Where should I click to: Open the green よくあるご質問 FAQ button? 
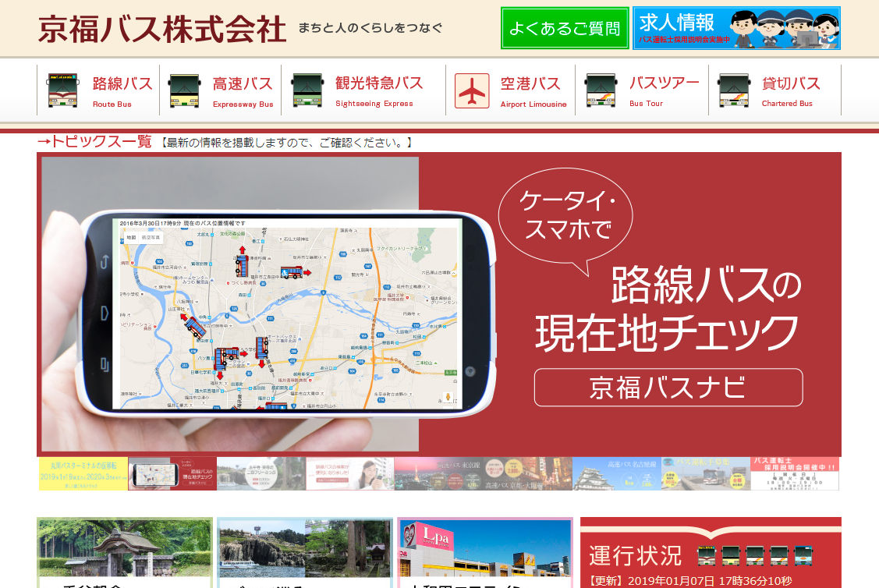pyautogui.click(x=565, y=28)
